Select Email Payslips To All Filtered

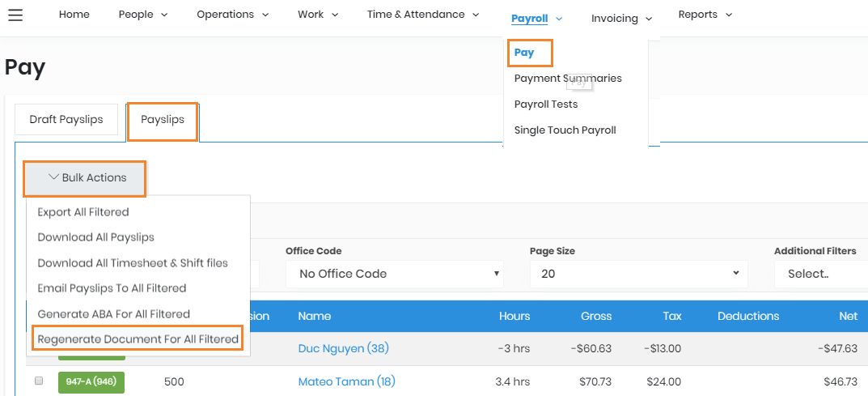[112, 288]
